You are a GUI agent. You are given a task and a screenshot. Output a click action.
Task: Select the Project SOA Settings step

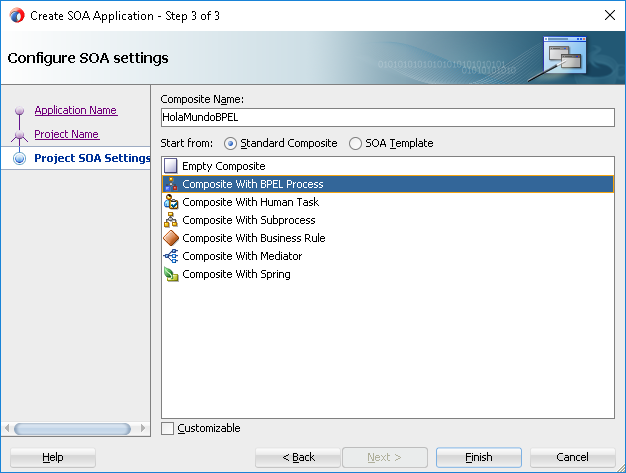tap(92, 158)
